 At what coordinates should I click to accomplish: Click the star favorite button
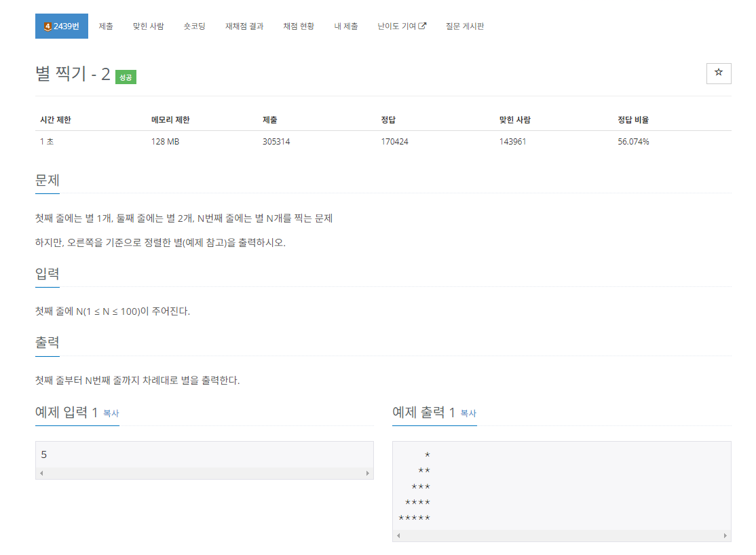tap(719, 73)
